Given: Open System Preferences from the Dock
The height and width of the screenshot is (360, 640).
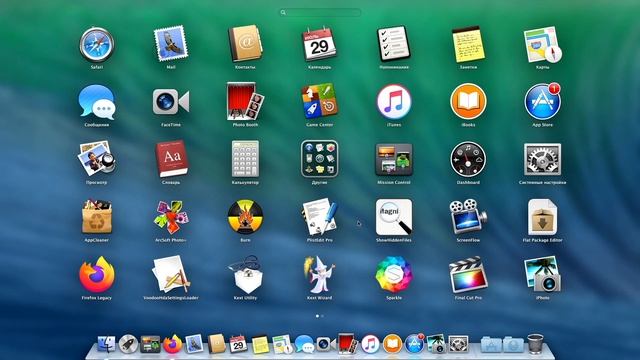Looking at the screenshot, I should coord(458,344).
